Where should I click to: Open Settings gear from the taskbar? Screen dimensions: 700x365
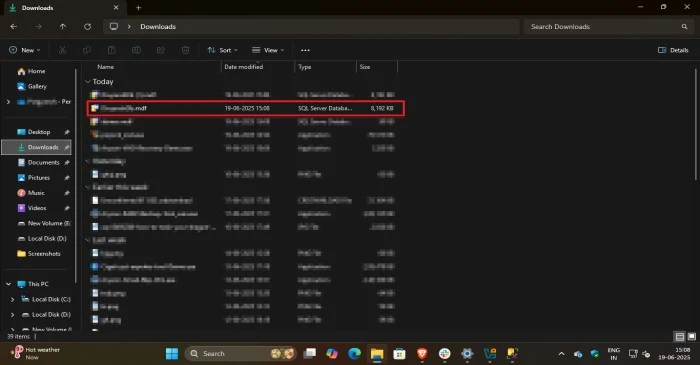pyautogui.click(x=467, y=353)
